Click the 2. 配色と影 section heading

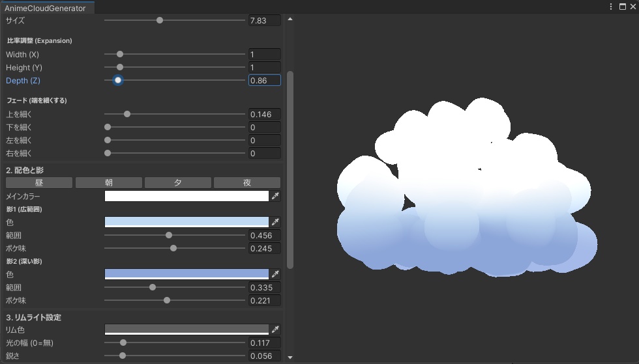(x=25, y=170)
